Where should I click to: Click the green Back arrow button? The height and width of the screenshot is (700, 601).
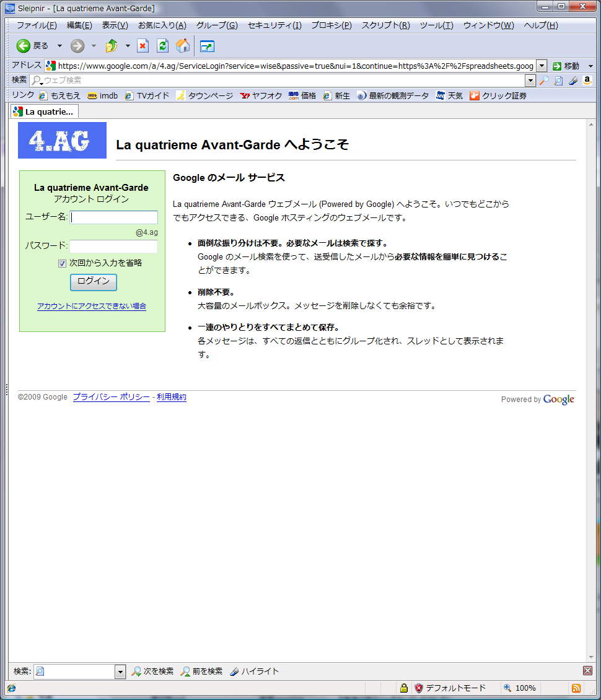[24, 46]
